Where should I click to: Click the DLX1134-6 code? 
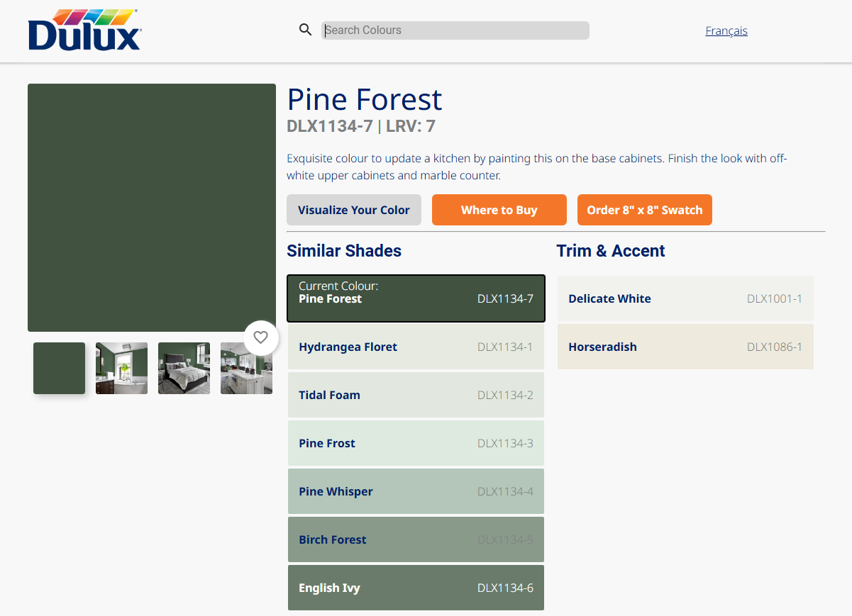[505, 588]
